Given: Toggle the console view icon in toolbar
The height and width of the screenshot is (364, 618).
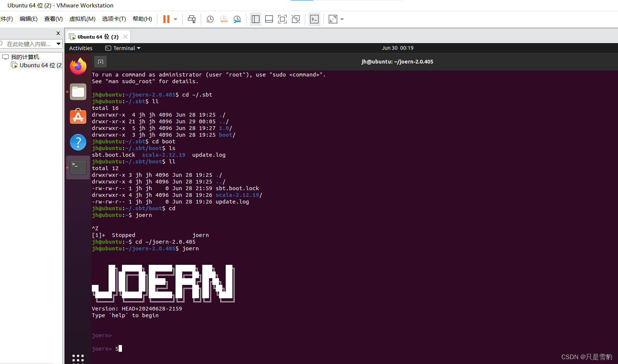Looking at the screenshot, I should (x=314, y=19).
